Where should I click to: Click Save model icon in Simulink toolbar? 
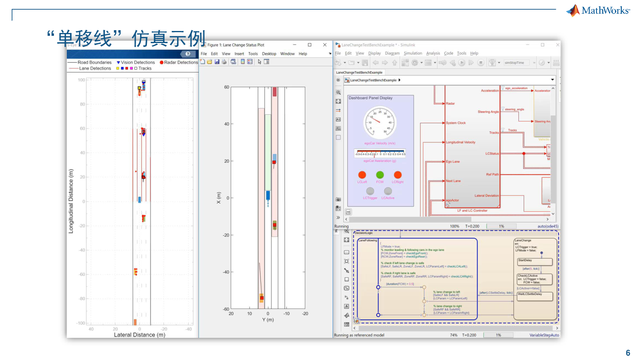point(365,63)
